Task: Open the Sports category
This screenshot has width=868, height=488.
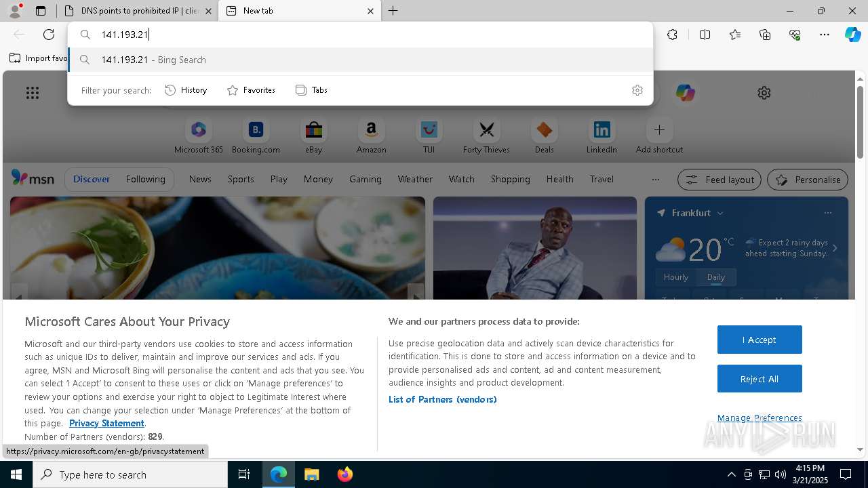Action: [x=241, y=179]
